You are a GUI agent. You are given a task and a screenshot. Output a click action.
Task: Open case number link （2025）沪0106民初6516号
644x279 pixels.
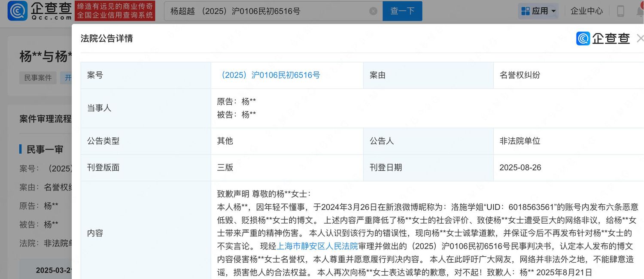click(x=269, y=75)
